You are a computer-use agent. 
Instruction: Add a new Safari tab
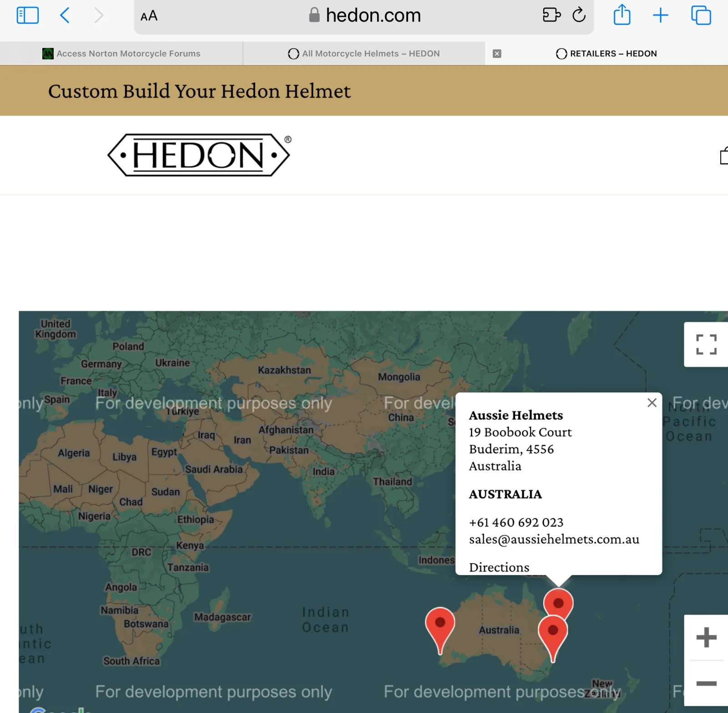click(x=660, y=15)
